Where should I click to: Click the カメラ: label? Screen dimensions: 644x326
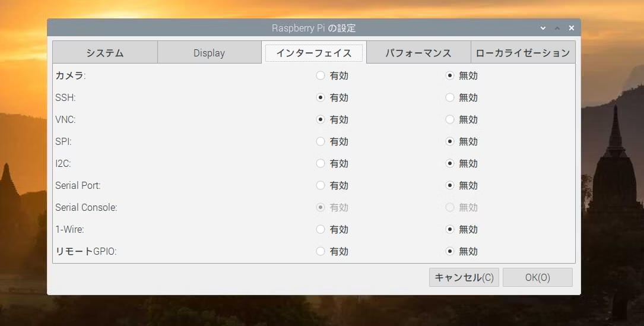(70, 75)
